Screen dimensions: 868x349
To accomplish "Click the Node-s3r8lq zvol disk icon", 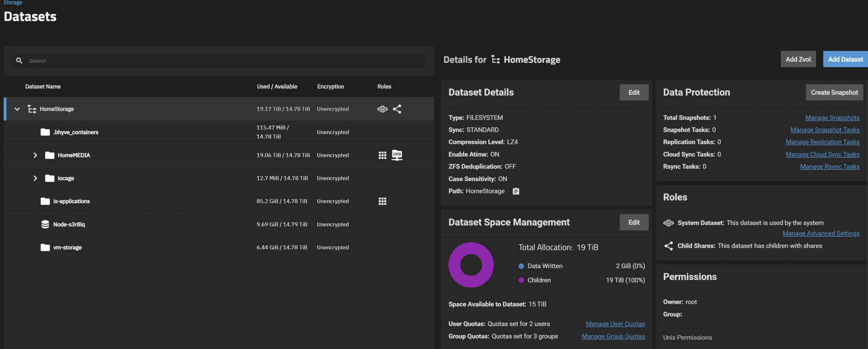I will (45, 224).
